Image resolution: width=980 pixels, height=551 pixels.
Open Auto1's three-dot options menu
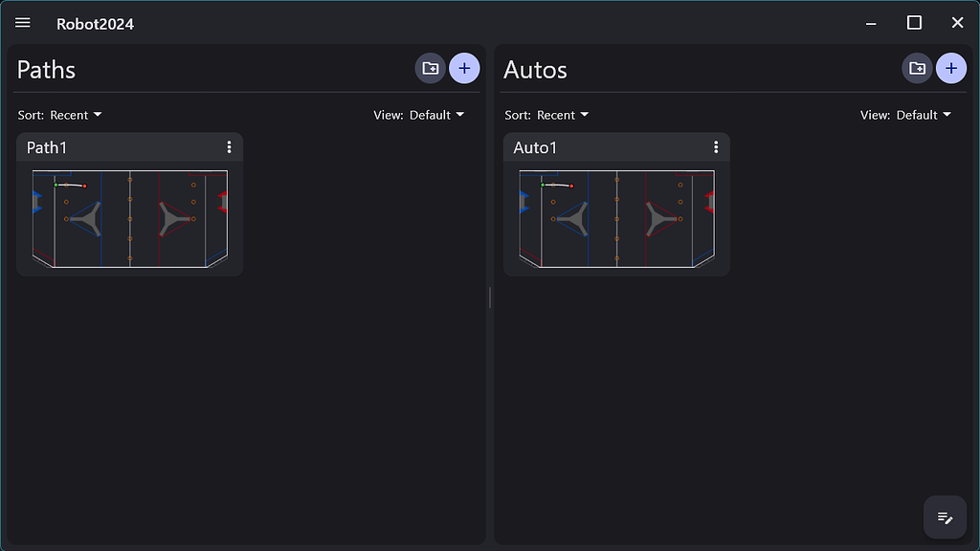click(x=716, y=147)
